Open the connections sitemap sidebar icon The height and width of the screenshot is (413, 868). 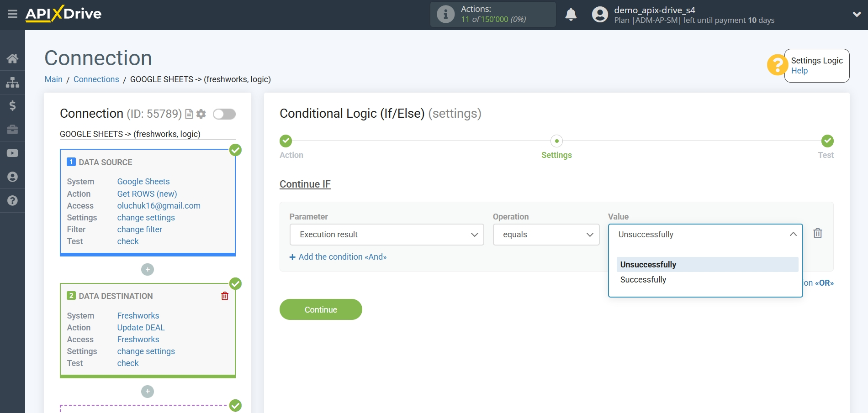12,82
